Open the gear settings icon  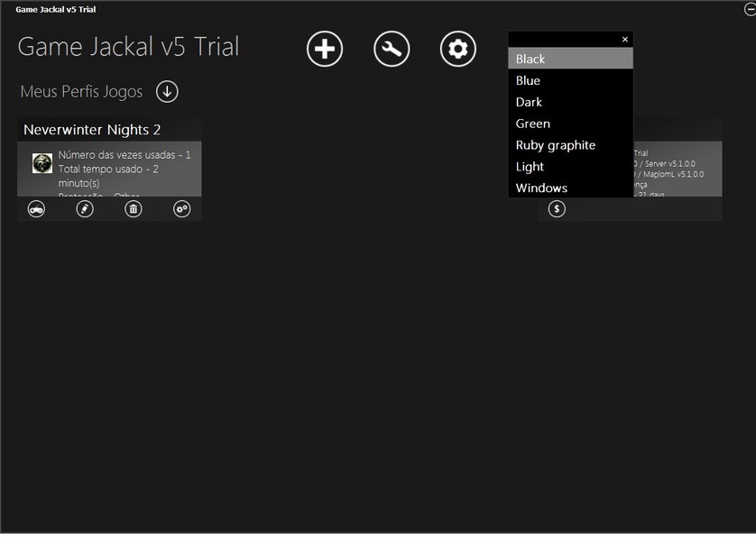point(458,49)
